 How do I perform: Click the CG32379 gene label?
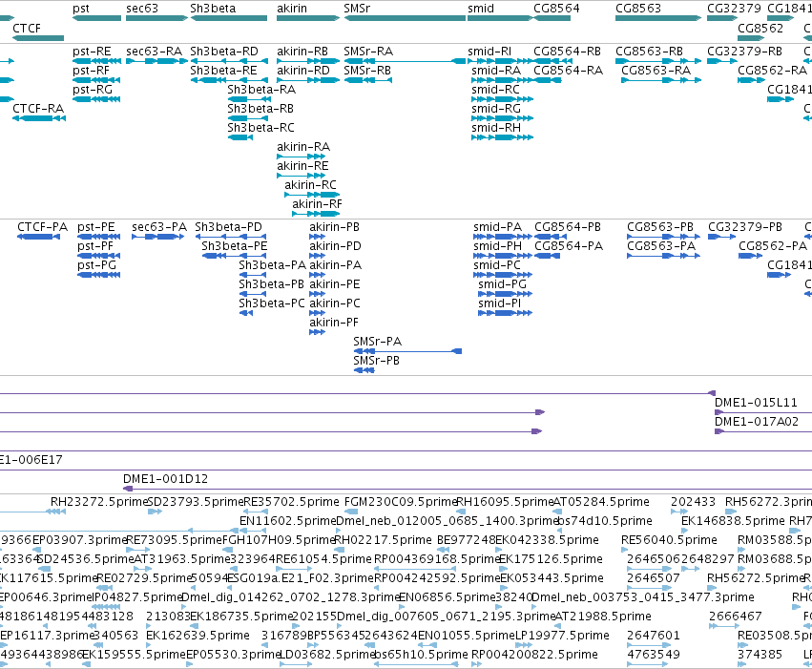[x=735, y=9]
